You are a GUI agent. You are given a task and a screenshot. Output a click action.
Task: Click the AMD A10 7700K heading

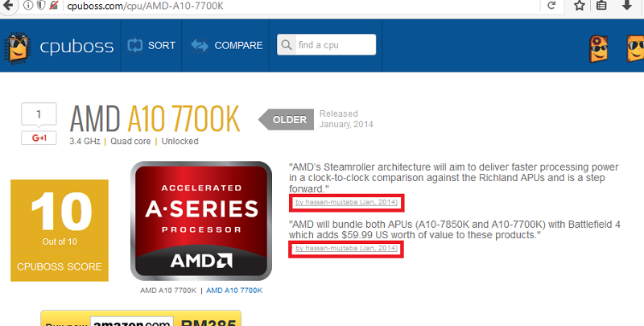point(155,119)
